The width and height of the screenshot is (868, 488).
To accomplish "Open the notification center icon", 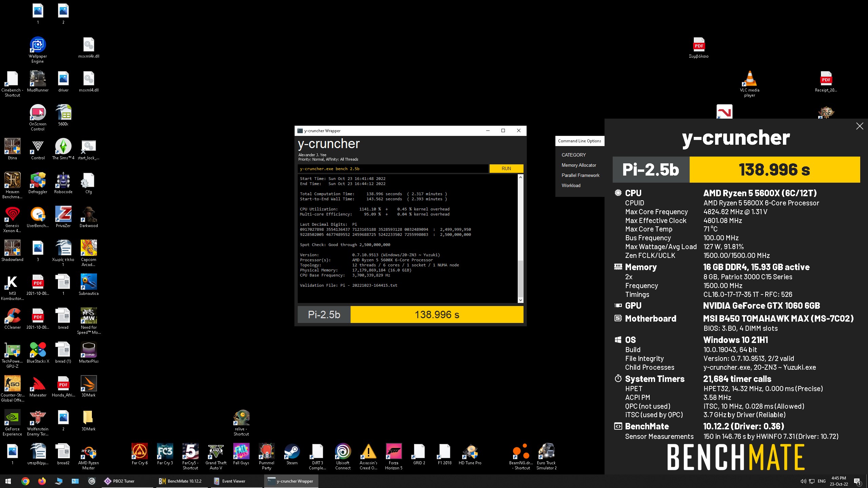I will click(857, 481).
